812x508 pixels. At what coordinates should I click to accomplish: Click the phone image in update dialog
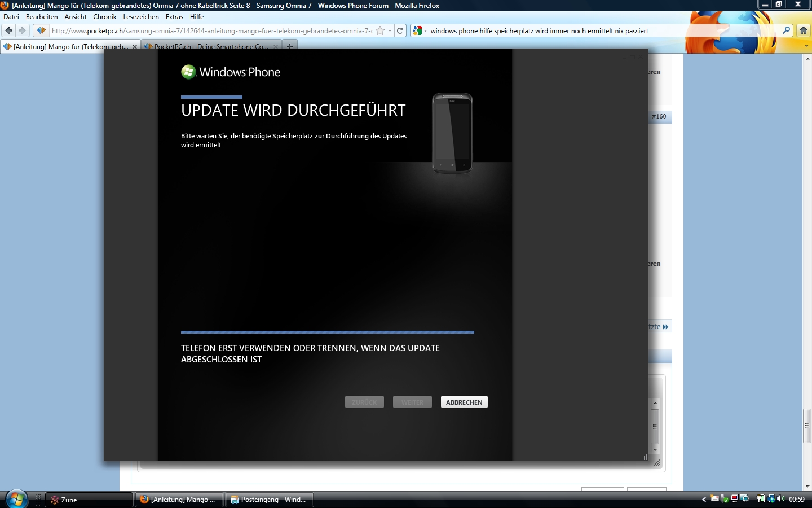[x=452, y=133]
